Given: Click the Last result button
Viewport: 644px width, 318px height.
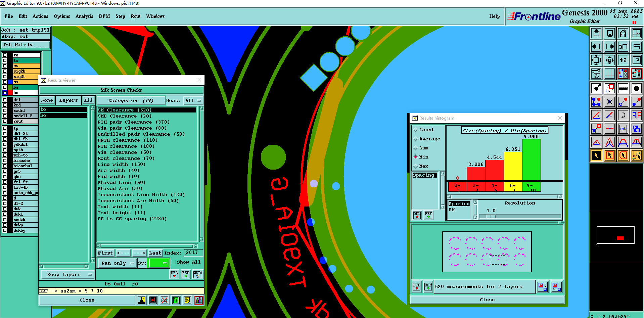Looking at the screenshot, I should click(155, 253).
